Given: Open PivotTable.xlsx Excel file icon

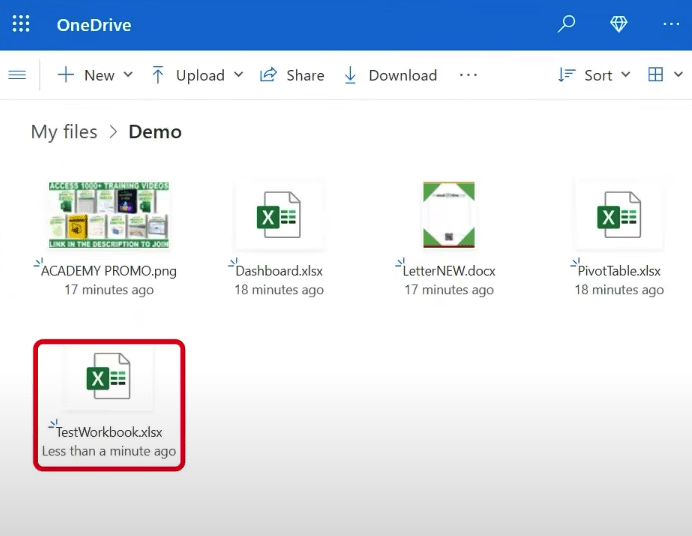Looking at the screenshot, I should click(619, 215).
